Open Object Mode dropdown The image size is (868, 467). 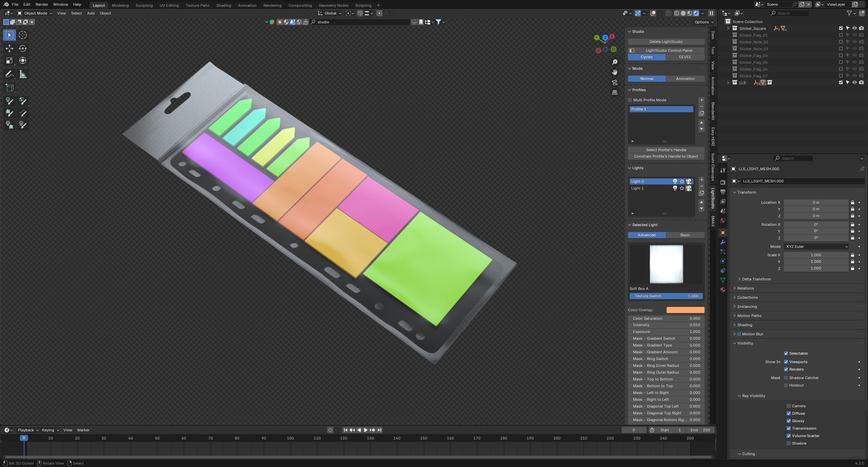click(x=35, y=13)
